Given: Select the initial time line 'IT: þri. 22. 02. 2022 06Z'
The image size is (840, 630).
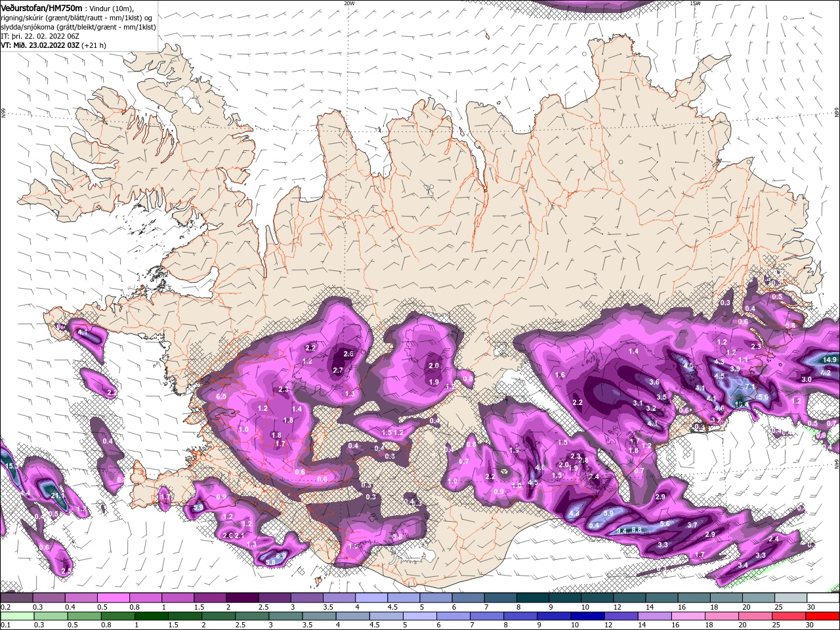Looking at the screenshot, I should coord(40,36).
